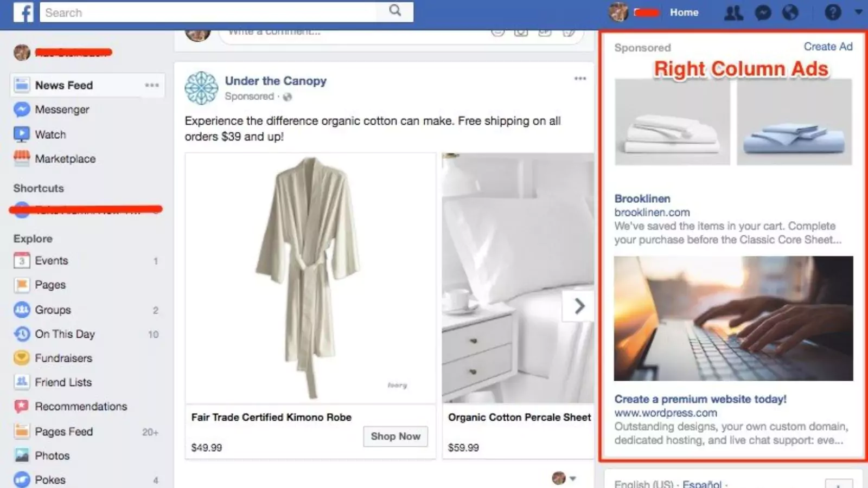Click the Organic Cotton Percale Sheet image
Image resolution: width=868 pixels, height=488 pixels.
coord(518,278)
